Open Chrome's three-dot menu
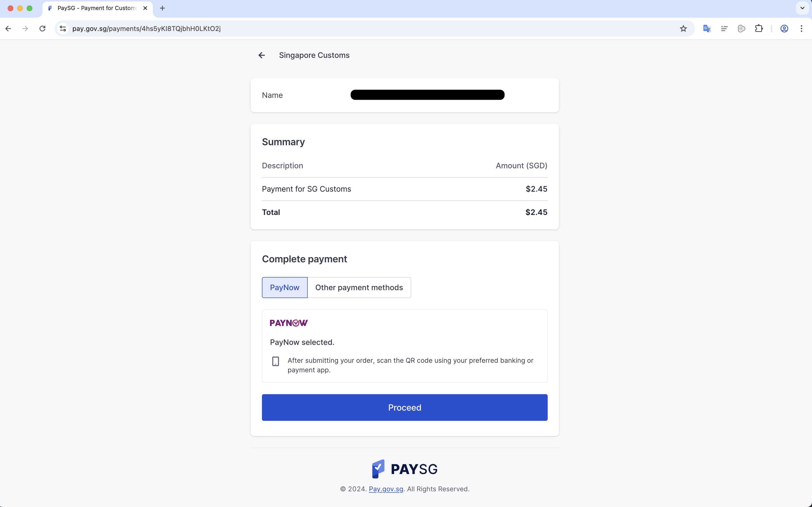This screenshot has width=812, height=507. 802,29
